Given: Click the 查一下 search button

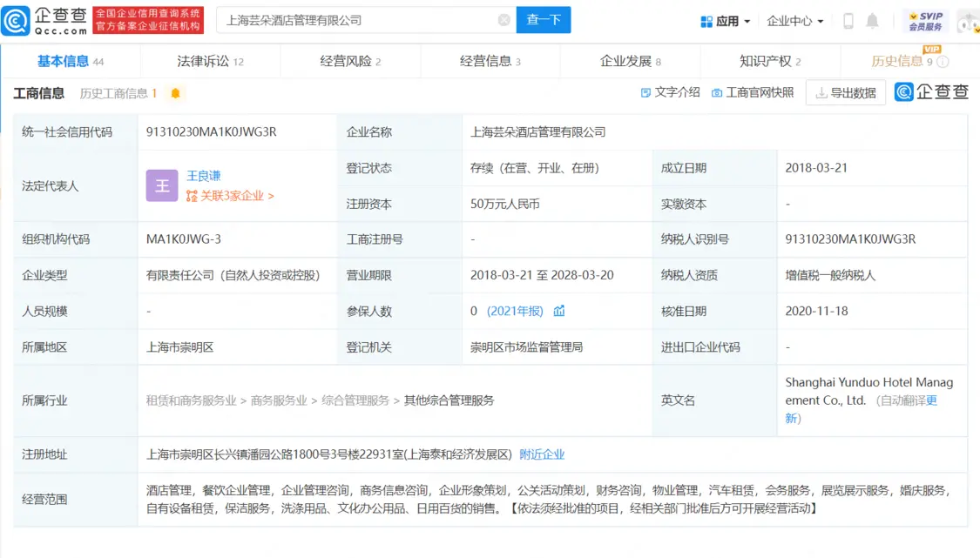Looking at the screenshot, I should [543, 20].
